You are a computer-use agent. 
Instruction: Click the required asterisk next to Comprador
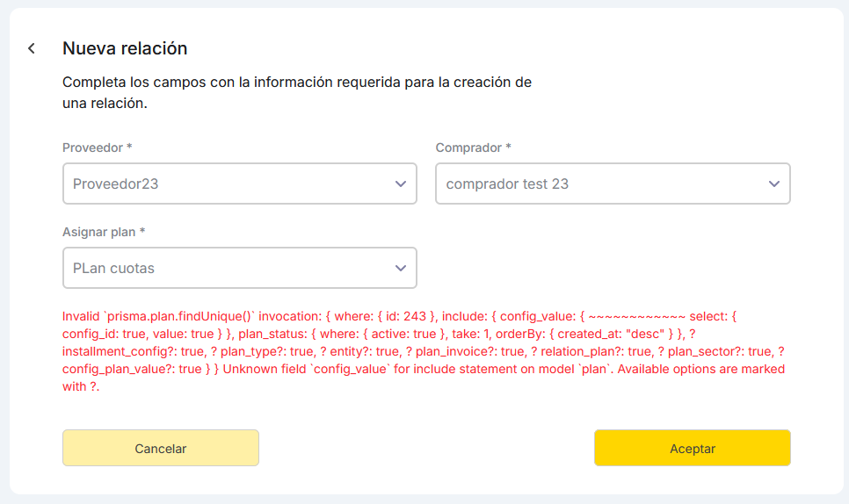point(509,148)
